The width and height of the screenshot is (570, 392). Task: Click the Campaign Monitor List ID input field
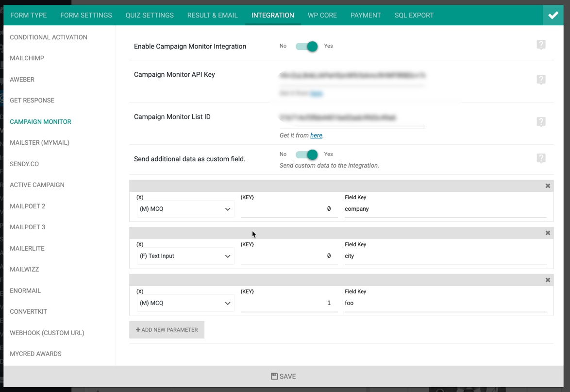tap(352, 118)
